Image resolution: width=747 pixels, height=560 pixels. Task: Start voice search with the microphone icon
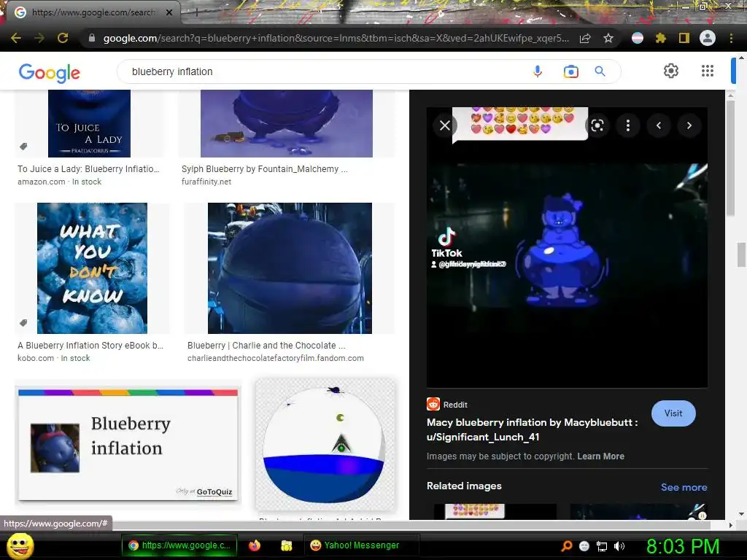538,71
